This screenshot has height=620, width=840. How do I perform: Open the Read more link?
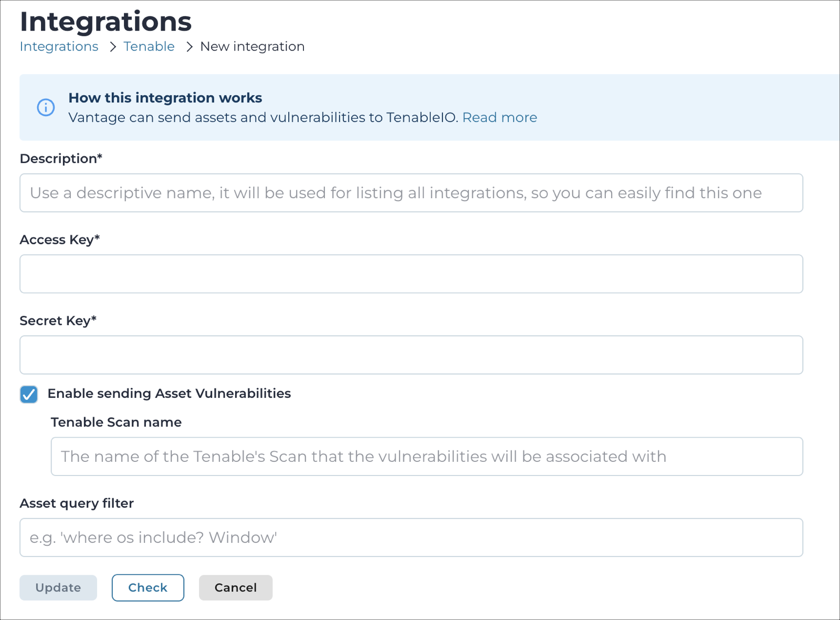499,117
